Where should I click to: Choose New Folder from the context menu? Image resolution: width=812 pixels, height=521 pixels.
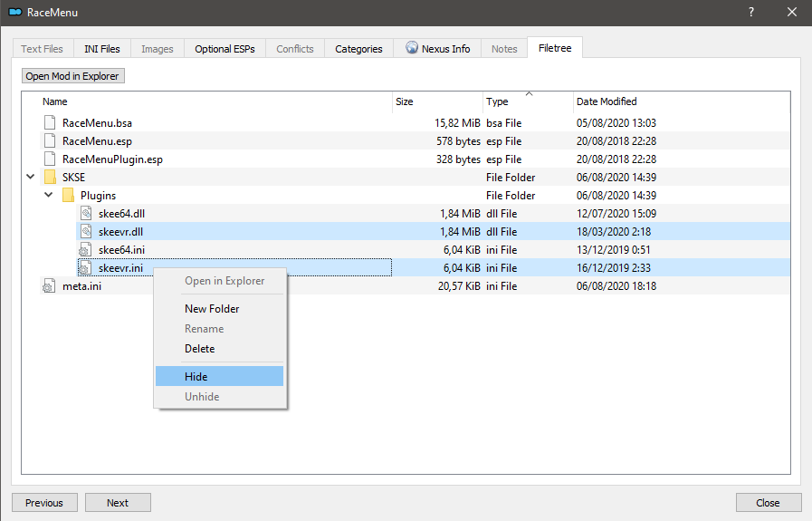click(219, 308)
